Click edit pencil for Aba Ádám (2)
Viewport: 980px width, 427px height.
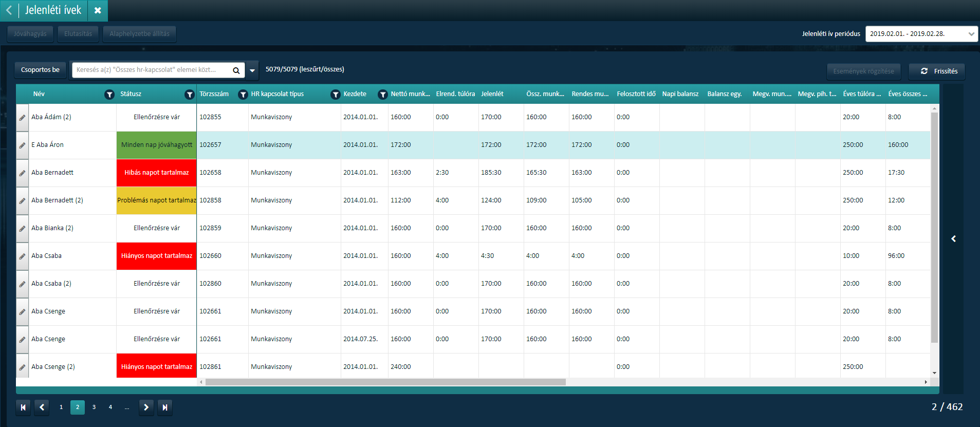[22, 118]
